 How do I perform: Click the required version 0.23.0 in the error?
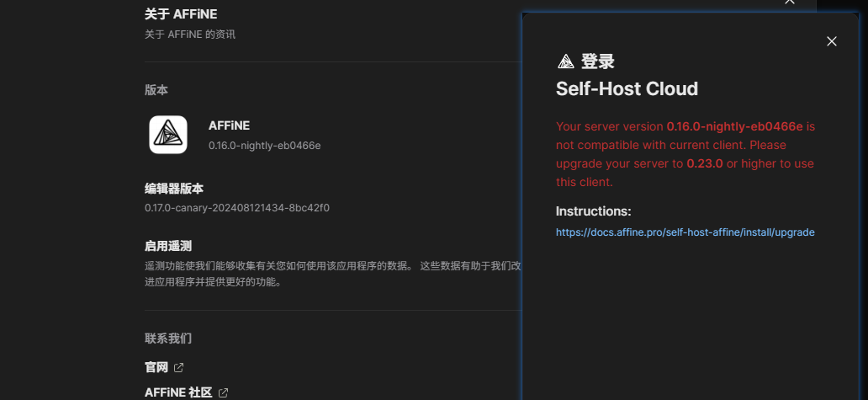click(x=705, y=163)
